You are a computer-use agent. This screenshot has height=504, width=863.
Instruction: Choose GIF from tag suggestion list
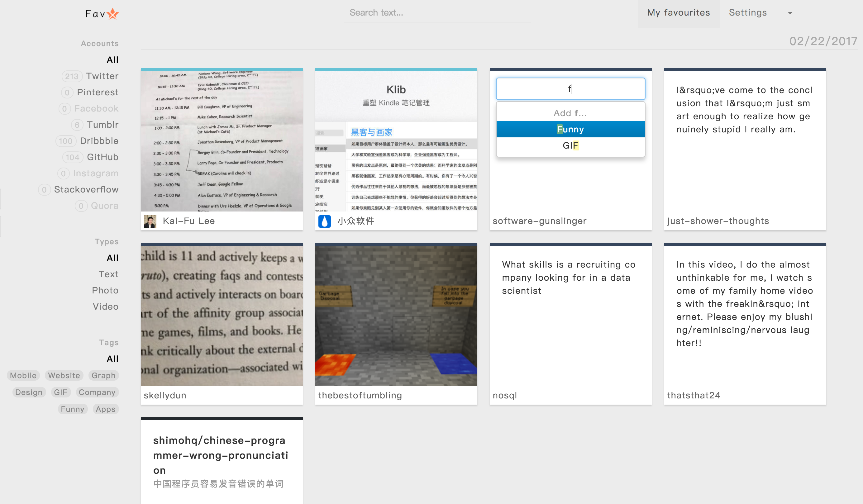coord(570,145)
